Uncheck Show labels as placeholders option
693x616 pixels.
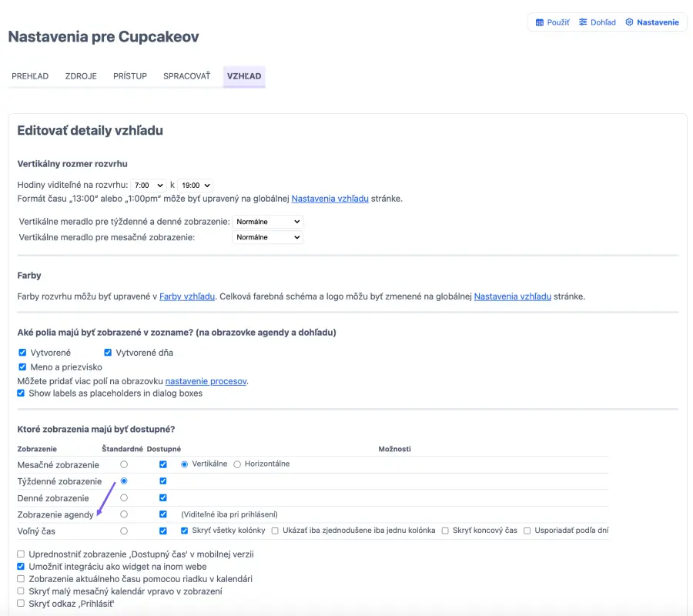(21, 393)
